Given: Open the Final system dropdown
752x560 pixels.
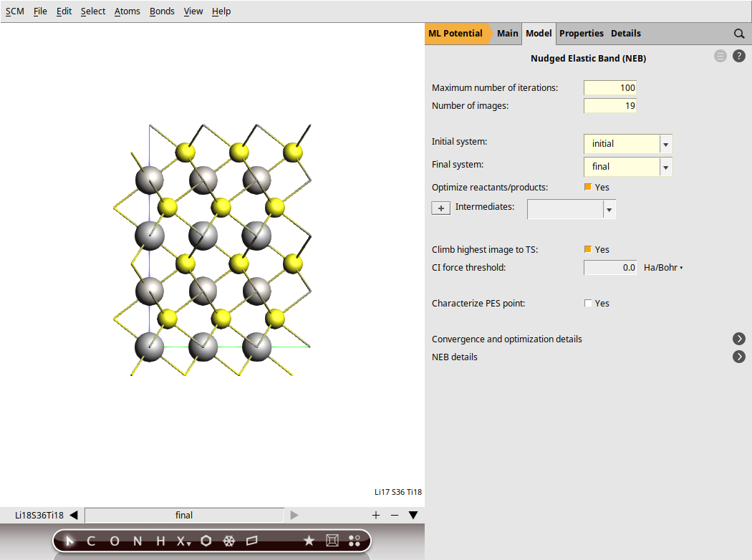Looking at the screenshot, I should [665, 167].
